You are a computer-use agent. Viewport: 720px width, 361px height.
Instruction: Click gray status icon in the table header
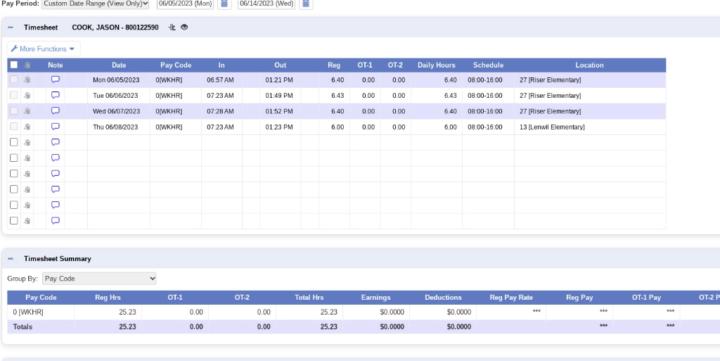[28, 65]
